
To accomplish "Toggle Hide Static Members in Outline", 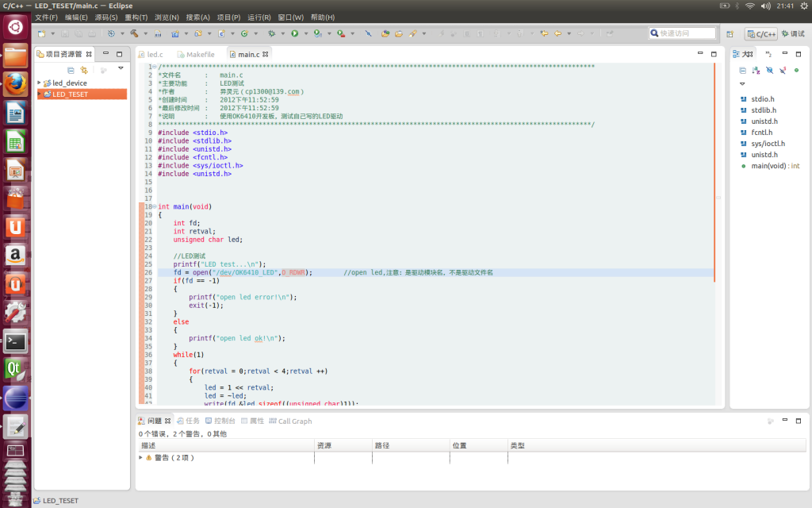I will point(782,70).
